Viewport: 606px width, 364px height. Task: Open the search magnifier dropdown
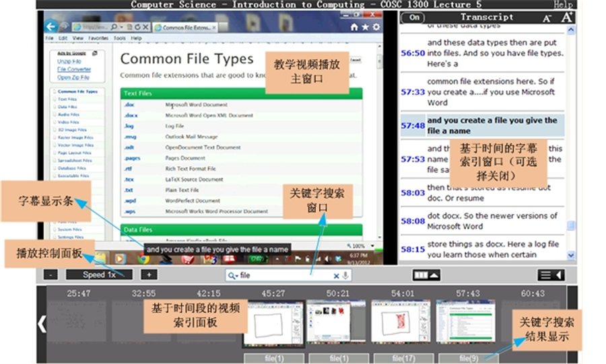click(x=233, y=276)
